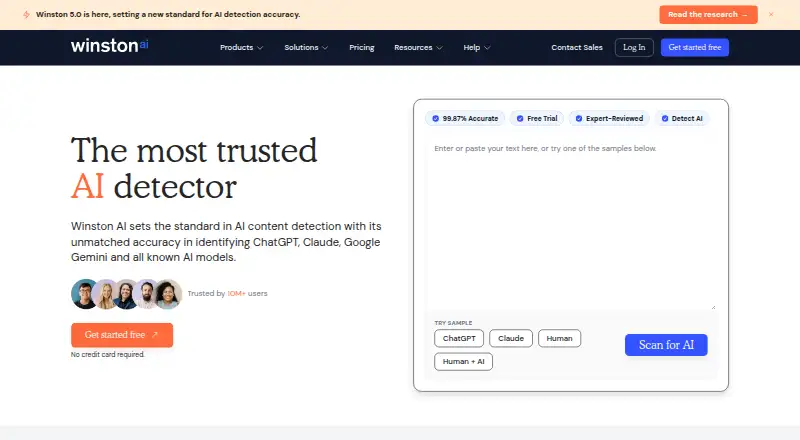The height and width of the screenshot is (440, 800).
Task: Click the first user avatar with glasses
Action: click(85, 294)
